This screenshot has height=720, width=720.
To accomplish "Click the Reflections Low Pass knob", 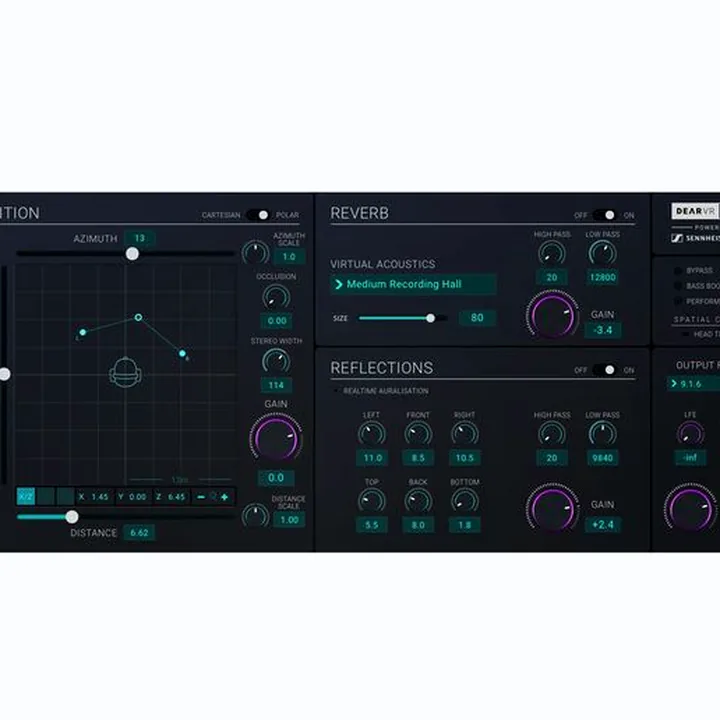I will coord(602,434).
